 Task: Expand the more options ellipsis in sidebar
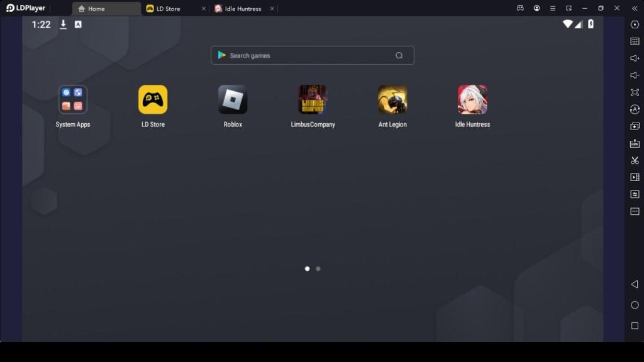pyautogui.click(x=635, y=211)
